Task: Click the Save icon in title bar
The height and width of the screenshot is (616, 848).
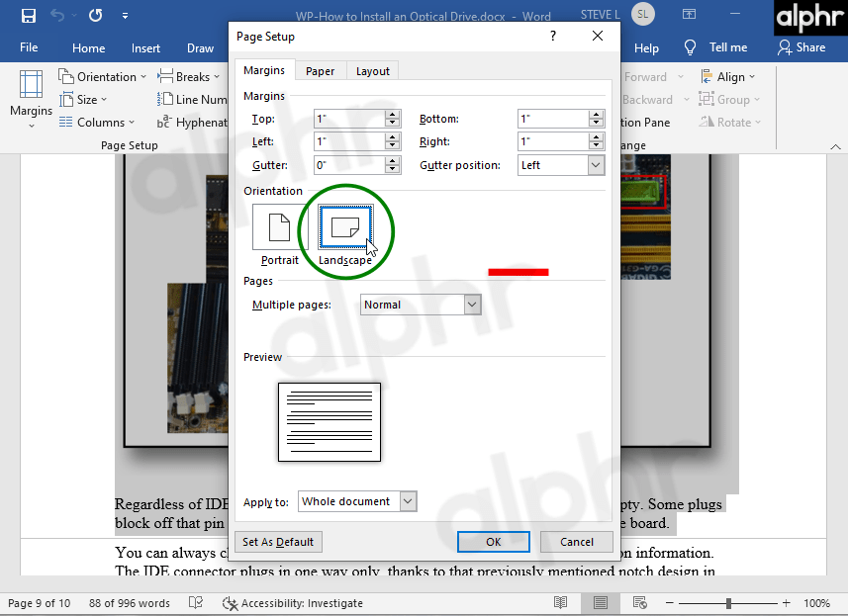Action: tap(28, 16)
